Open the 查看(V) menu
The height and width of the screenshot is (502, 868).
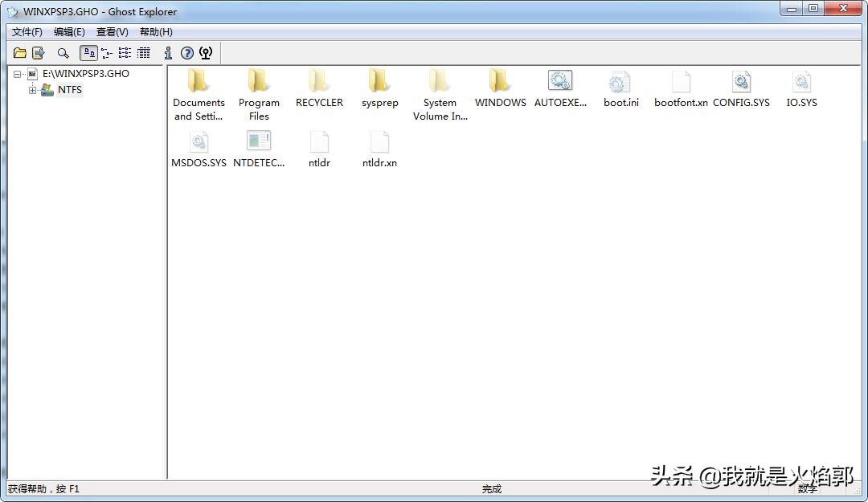[x=113, y=32]
